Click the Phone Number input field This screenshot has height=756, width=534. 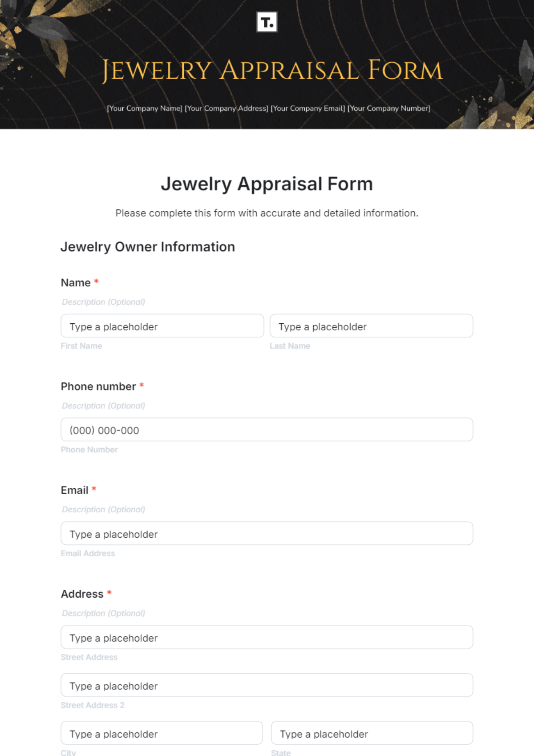coord(267,430)
